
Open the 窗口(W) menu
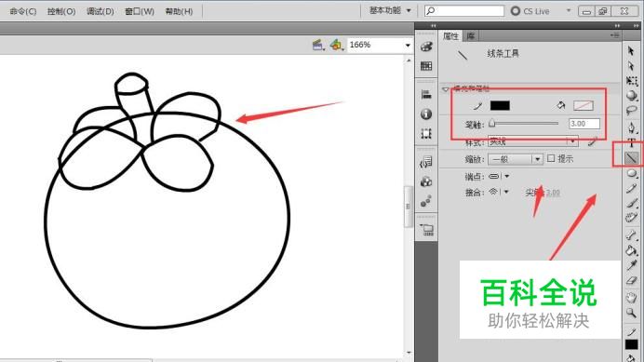click(x=140, y=11)
